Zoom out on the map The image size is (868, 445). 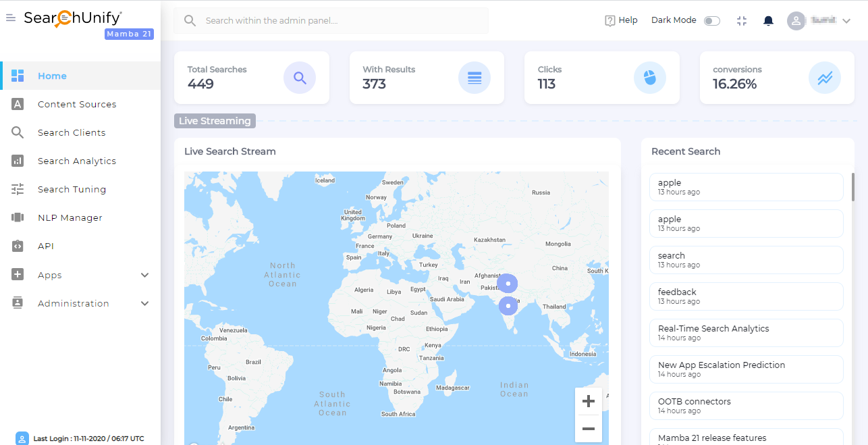588,429
